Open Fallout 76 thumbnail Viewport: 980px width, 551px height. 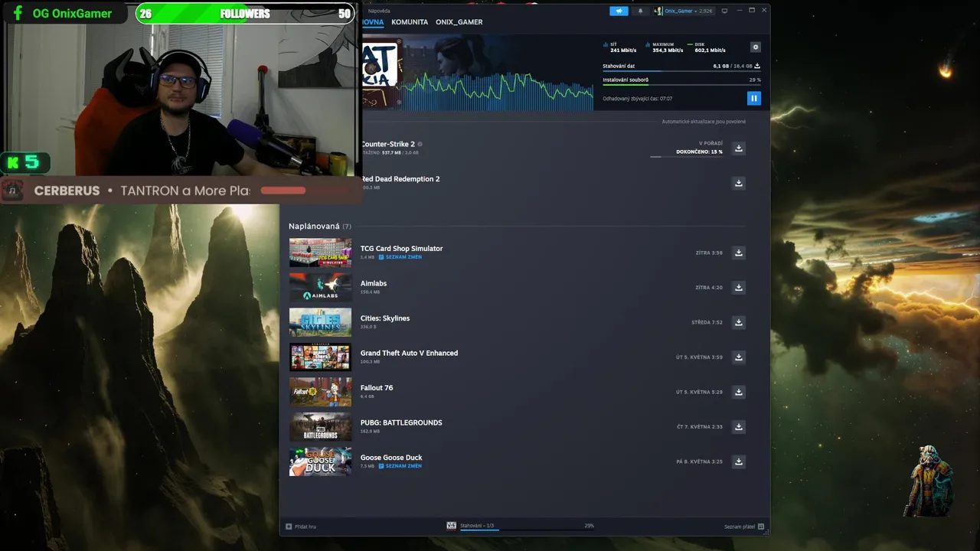[x=321, y=392]
